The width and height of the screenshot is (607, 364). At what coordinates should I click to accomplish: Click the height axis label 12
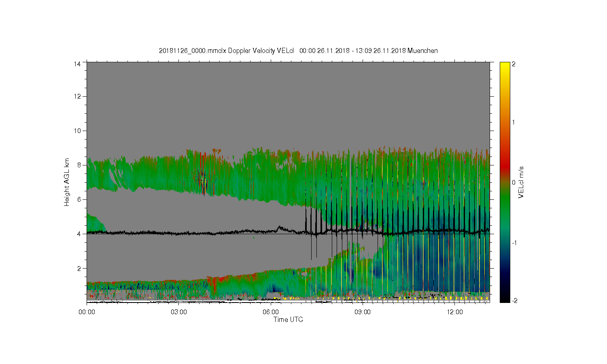pyautogui.click(x=77, y=96)
